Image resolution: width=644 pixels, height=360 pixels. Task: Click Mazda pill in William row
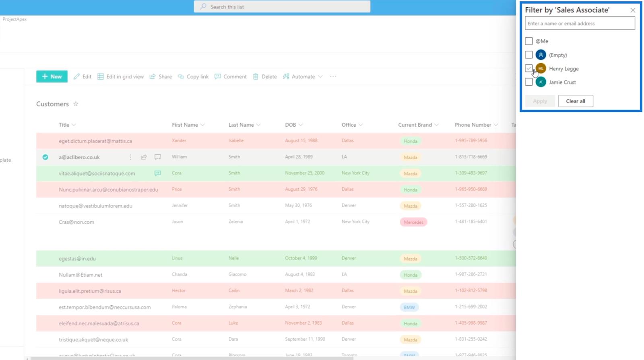411,157
